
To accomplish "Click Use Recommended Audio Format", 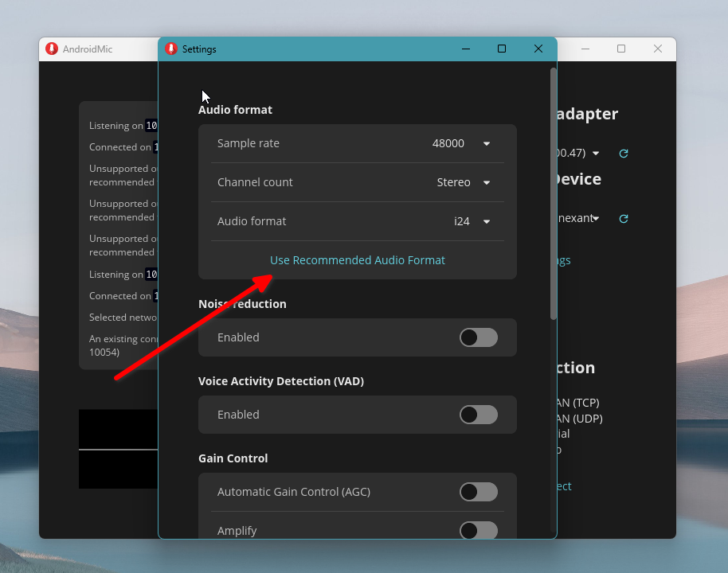I will pos(357,260).
